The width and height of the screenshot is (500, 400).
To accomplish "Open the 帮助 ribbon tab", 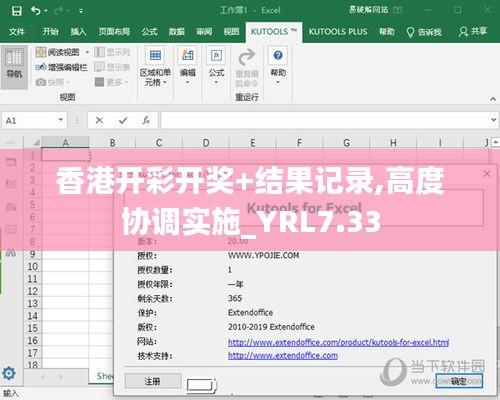I will coord(387,32).
